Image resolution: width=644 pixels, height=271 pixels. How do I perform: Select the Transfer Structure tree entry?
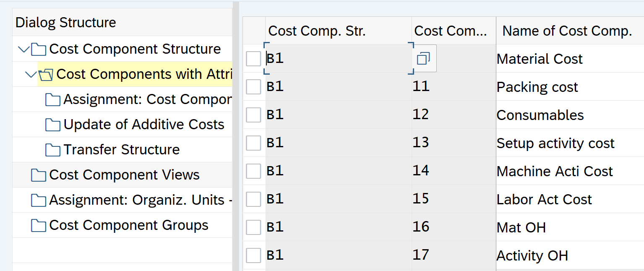121,150
